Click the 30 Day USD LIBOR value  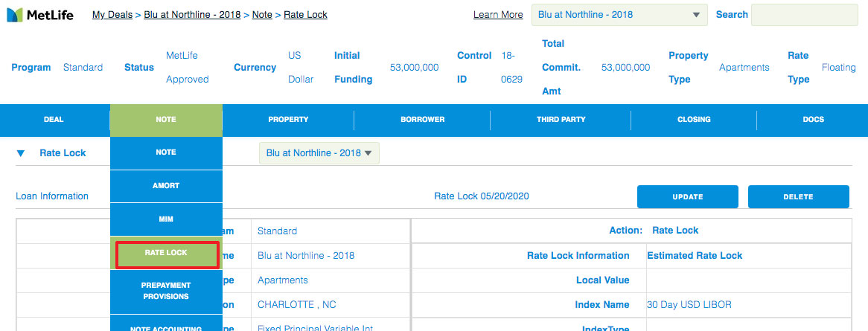click(689, 305)
